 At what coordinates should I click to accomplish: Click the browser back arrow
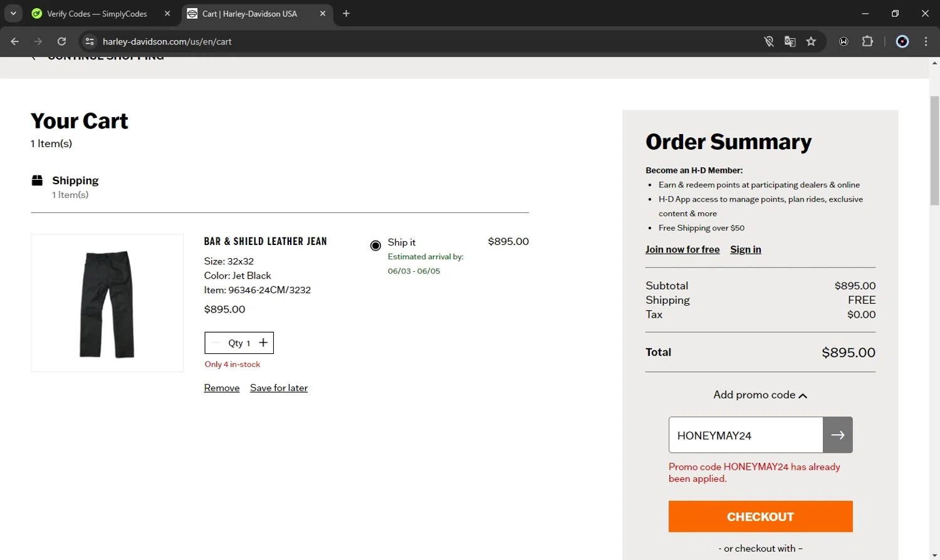pos(15,41)
